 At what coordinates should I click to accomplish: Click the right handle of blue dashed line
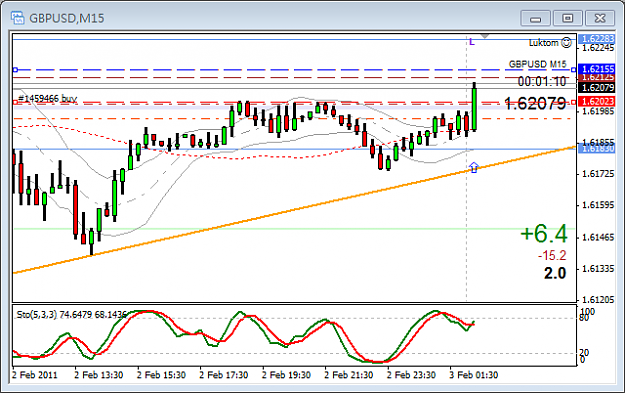point(573,70)
